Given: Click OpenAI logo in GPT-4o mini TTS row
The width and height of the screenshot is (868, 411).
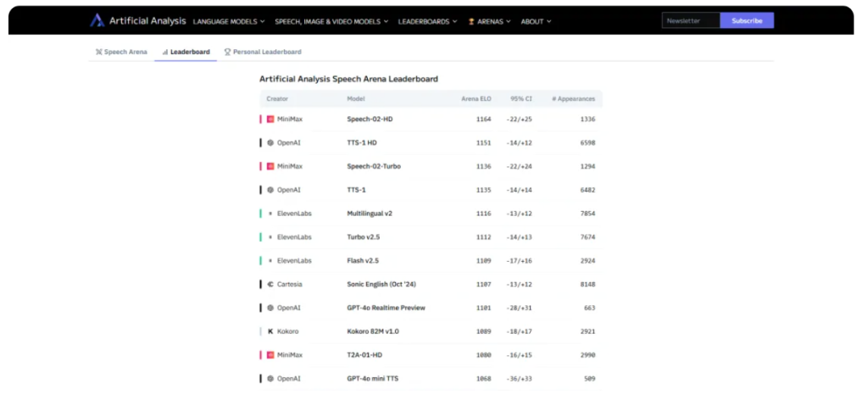Looking at the screenshot, I should point(270,379).
